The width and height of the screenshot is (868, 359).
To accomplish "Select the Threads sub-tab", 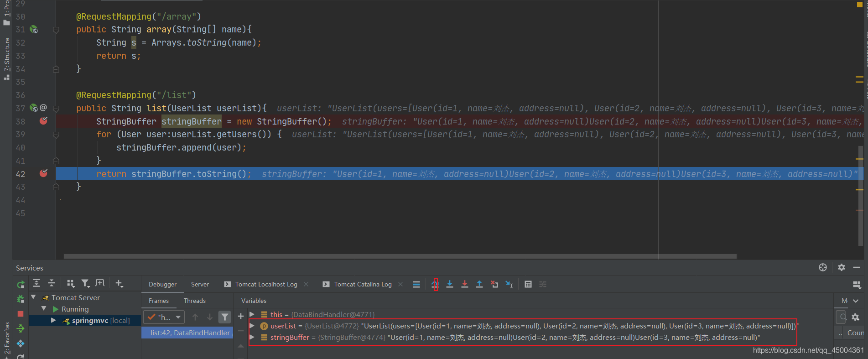I will [194, 301].
